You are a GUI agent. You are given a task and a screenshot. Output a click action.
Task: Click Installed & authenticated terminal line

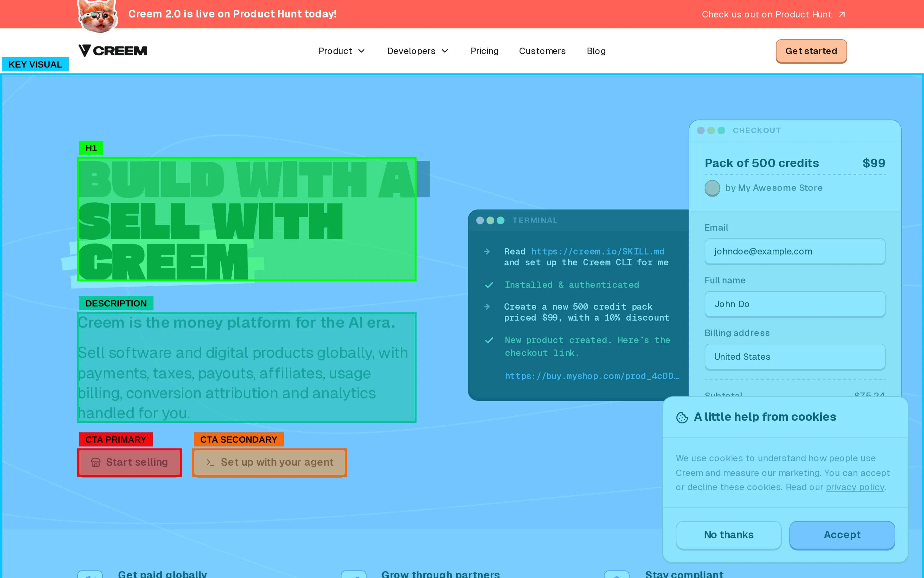pos(572,285)
